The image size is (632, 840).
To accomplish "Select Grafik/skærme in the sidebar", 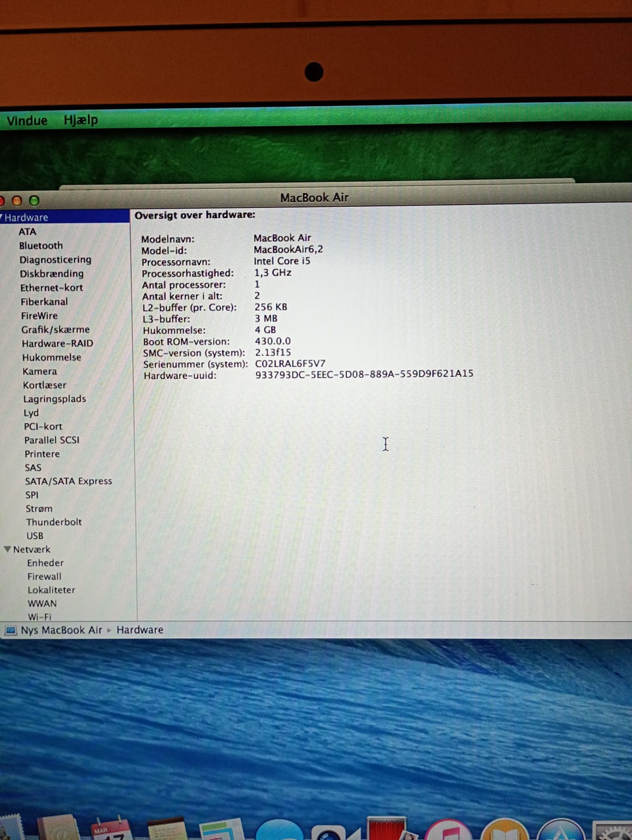I will point(55,329).
